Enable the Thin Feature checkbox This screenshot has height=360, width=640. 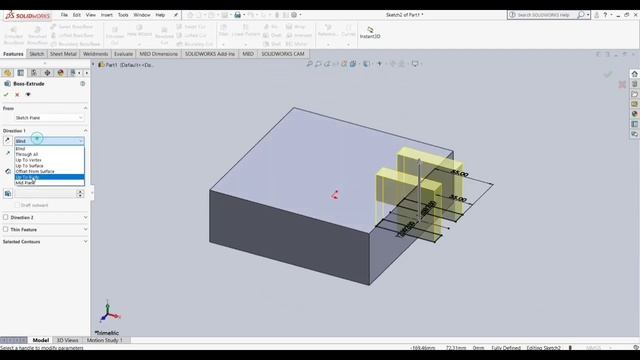tap(6, 229)
